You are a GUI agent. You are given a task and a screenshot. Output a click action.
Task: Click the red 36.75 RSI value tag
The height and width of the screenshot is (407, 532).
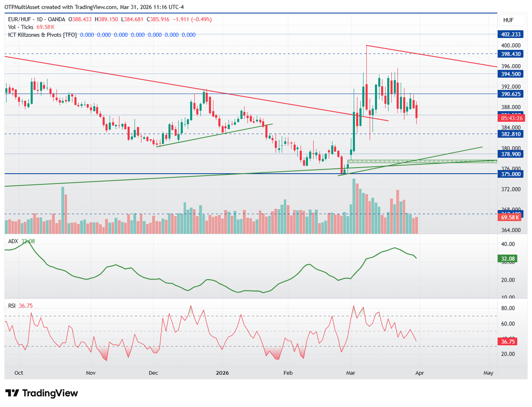[x=508, y=342]
